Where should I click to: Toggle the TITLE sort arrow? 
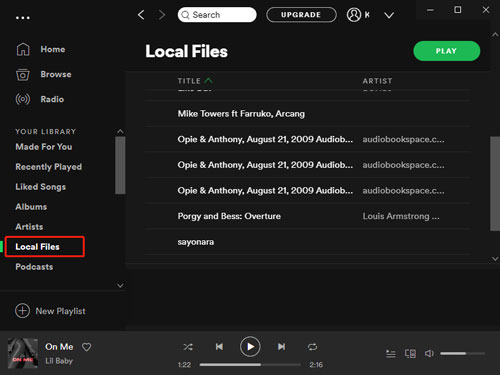208,81
